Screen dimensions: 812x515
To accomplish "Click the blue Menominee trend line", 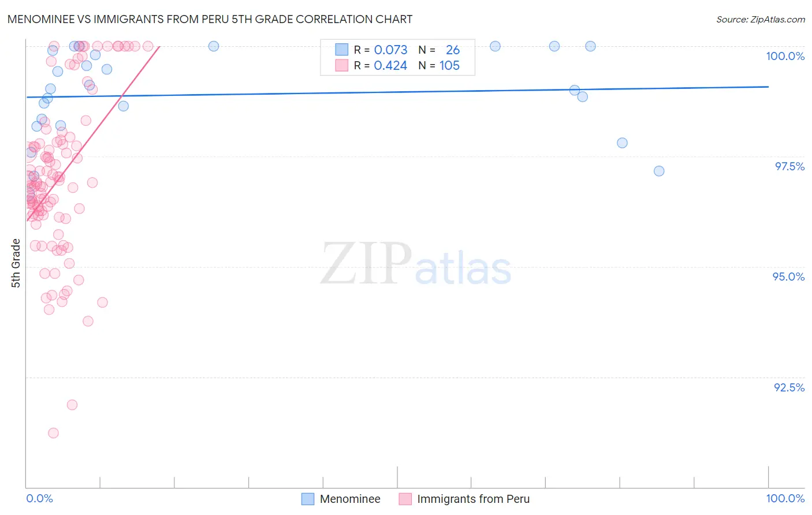I will click(x=397, y=92).
